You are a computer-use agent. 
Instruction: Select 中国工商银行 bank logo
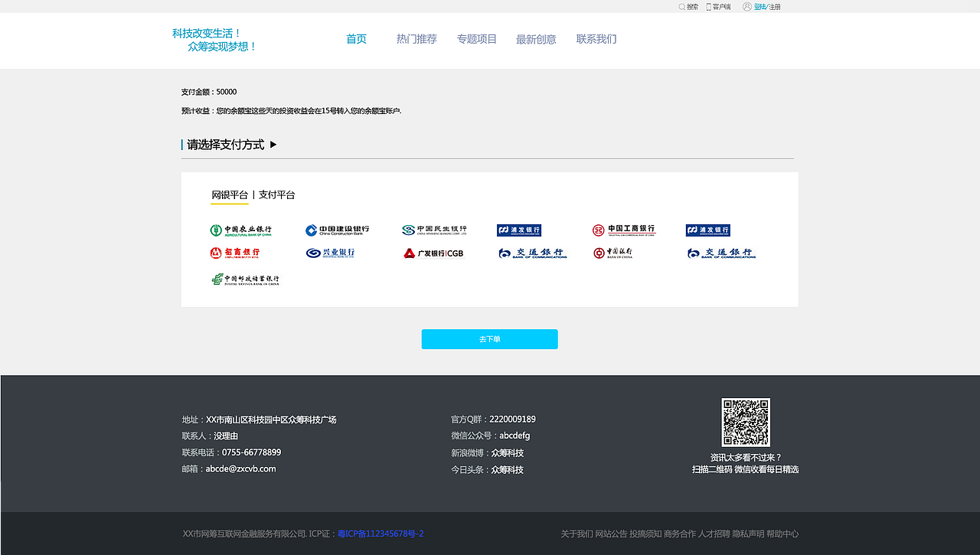coord(624,230)
